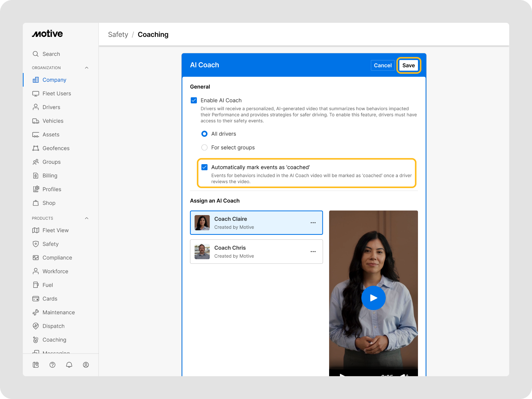Go to Fleet Users in sidebar
The width and height of the screenshot is (532, 399).
[57, 94]
